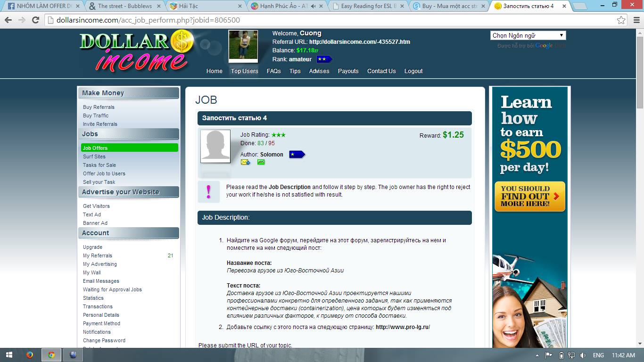
Task: Click Logout in the site menu
Action: pos(413,71)
